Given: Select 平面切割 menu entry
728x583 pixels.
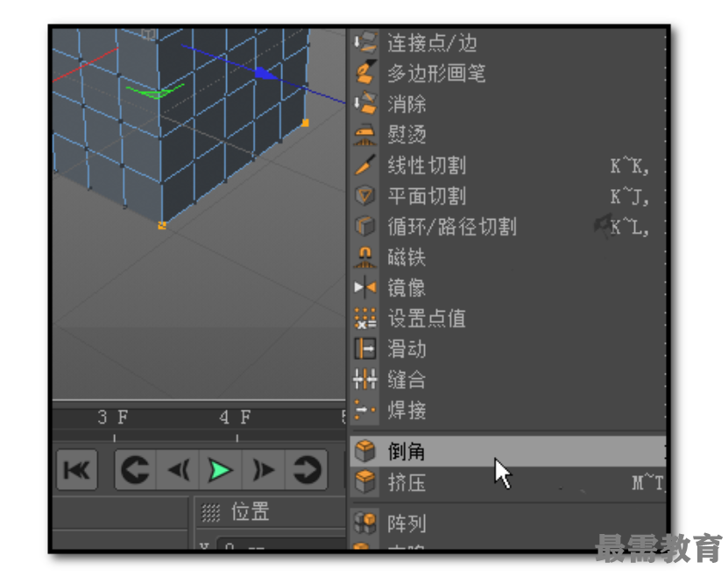Looking at the screenshot, I should coord(508,196).
